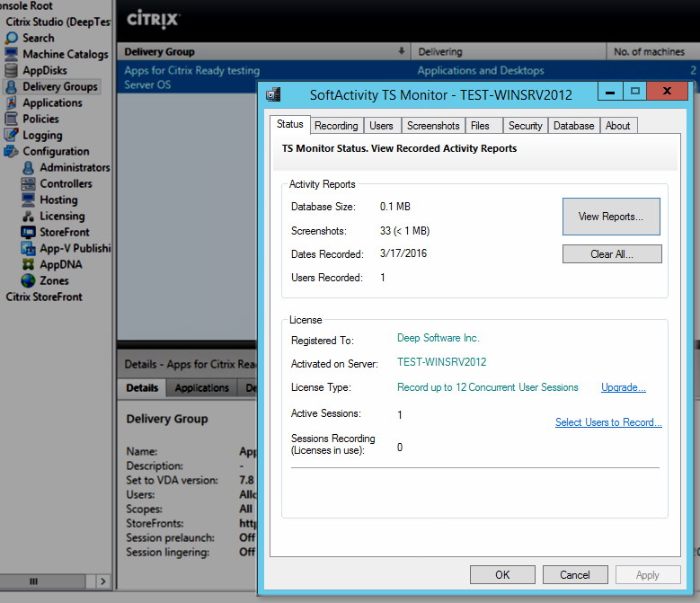Select Citrix Studio (DeepTest) node

pos(58,22)
